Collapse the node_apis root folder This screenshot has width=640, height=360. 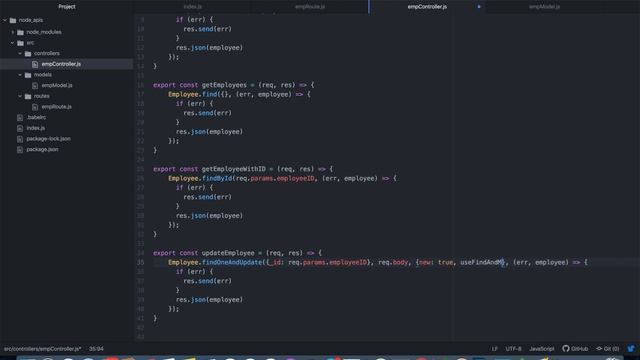tap(5, 20)
